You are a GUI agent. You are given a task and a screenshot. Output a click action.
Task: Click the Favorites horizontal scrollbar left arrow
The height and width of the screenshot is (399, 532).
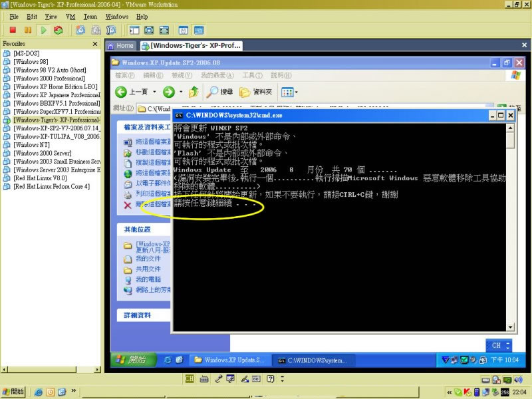pyautogui.click(x=4, y=369)
